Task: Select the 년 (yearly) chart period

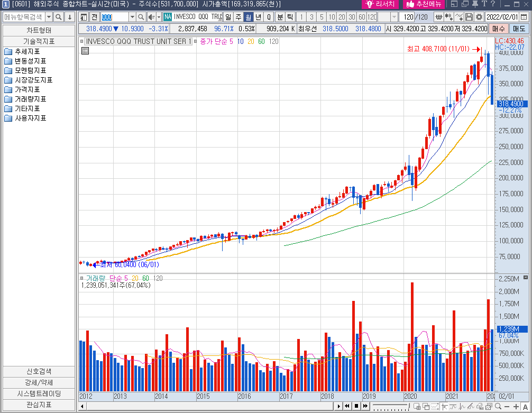Action: (259, 17)
